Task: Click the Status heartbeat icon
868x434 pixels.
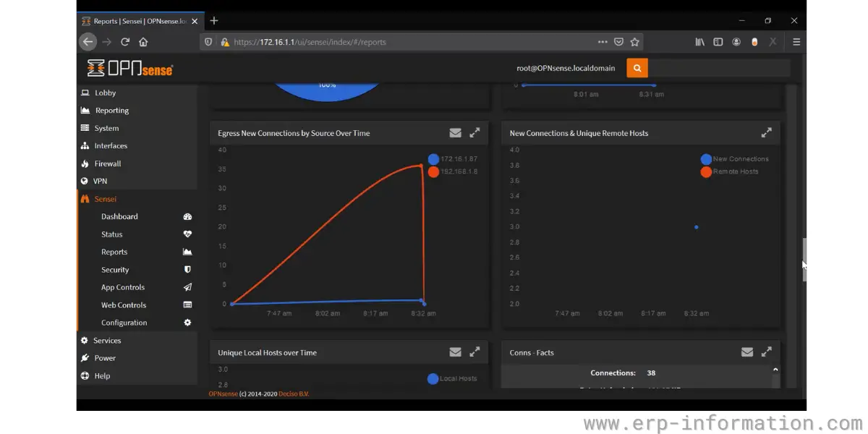Action: 187,234
